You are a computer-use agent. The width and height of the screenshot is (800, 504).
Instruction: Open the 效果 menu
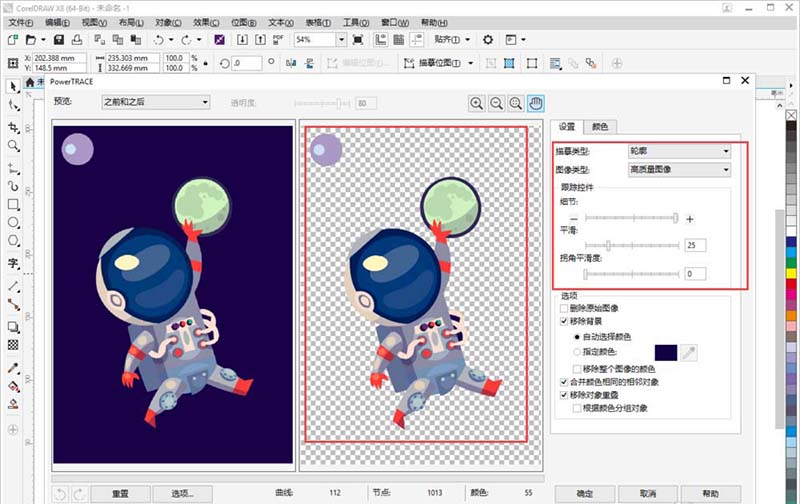click(206, 22)
